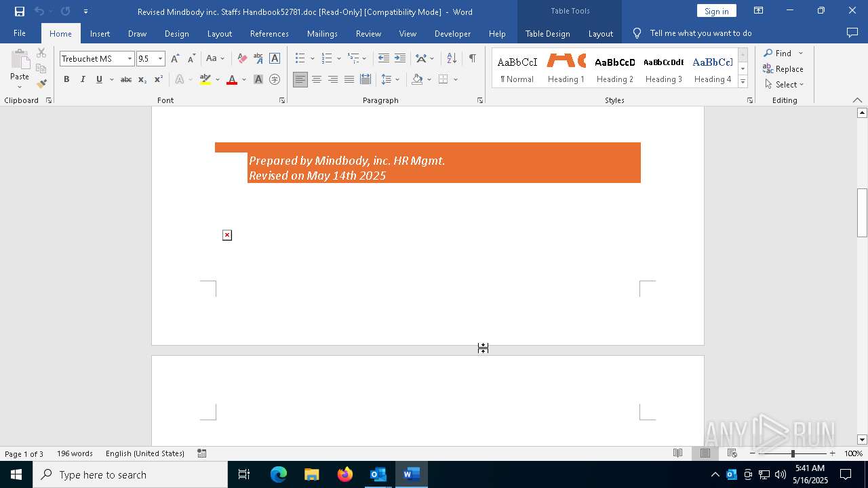Open Task View on the taskbar
The image size is (868, 488).
click(244, 474)
